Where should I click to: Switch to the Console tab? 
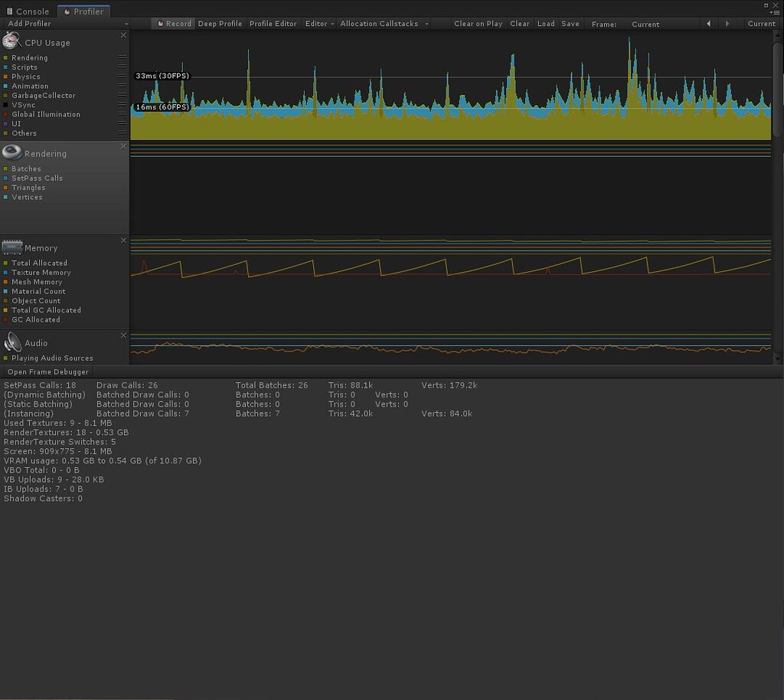[x=28, y=11]
